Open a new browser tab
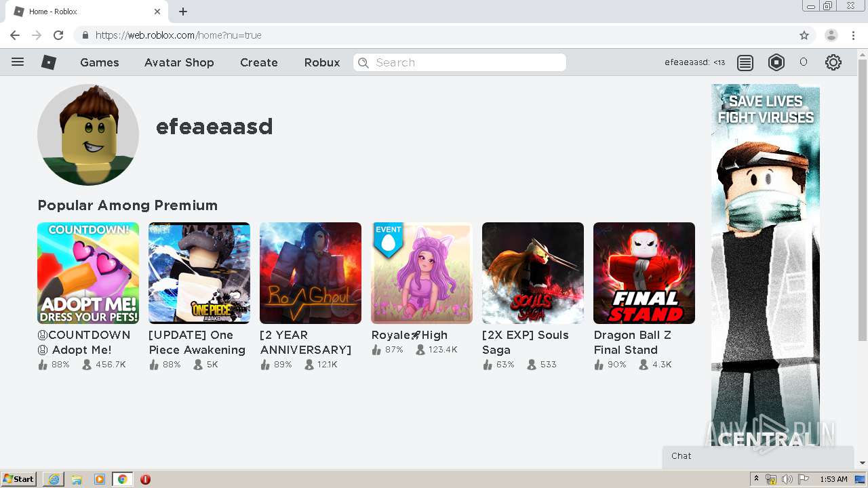Viewport: 868px width, 488px height. (183, 12)
